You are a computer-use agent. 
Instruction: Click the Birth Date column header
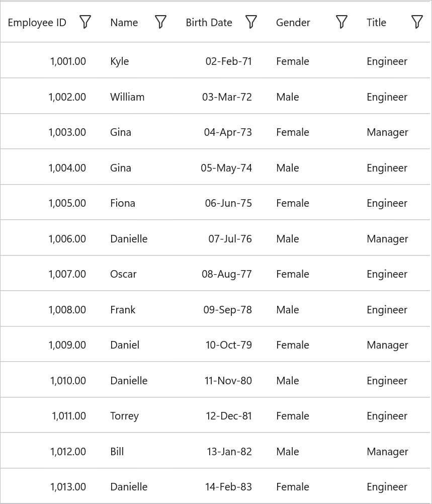pos(209,23)
